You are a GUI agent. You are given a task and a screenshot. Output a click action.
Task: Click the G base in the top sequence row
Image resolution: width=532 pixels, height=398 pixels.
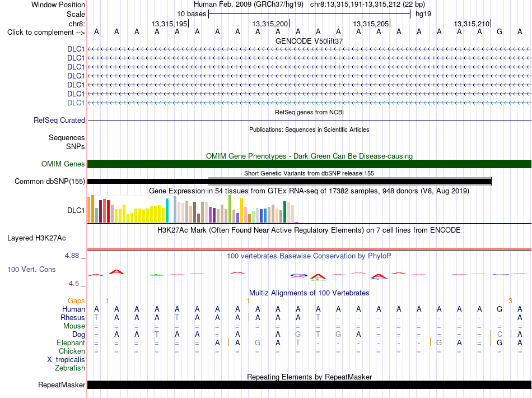[x=500, y=32]
